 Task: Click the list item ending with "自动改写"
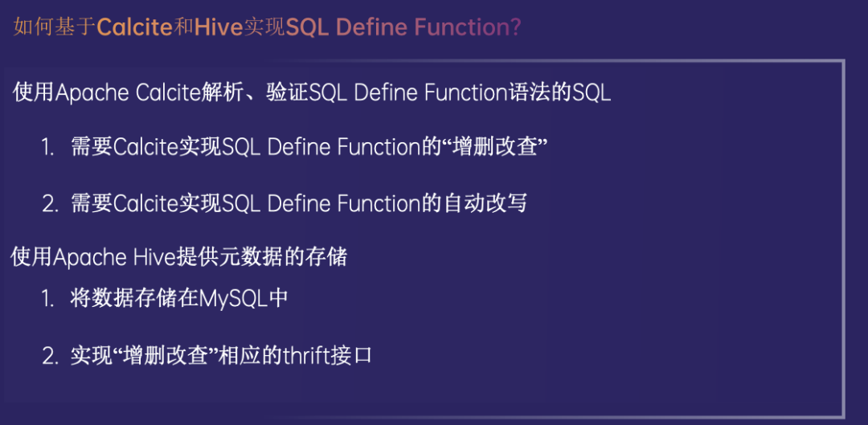click(298, 203)
